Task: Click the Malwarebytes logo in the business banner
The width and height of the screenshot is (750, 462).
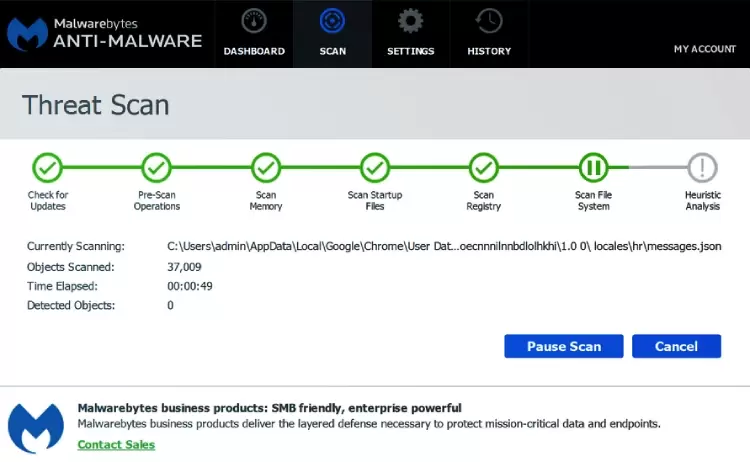Action: (x=36, y=428)
